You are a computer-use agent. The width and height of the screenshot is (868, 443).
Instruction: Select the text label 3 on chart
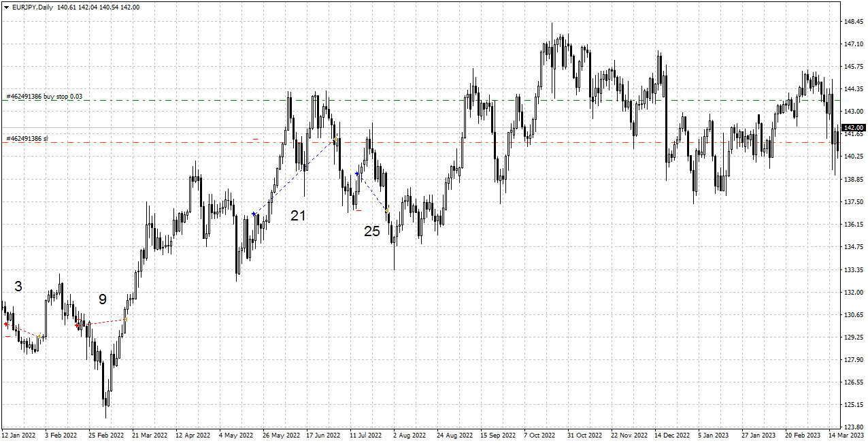[18, 286]
